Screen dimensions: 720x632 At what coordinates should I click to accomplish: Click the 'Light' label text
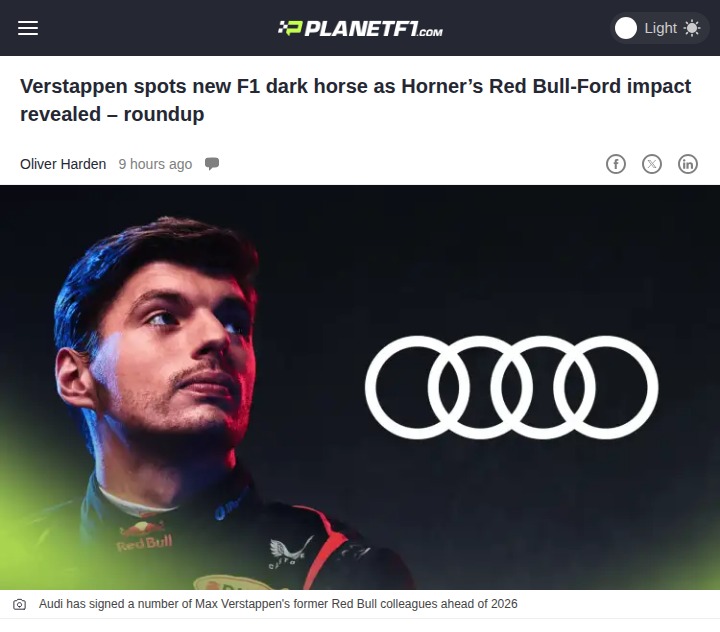pos(660,28)
